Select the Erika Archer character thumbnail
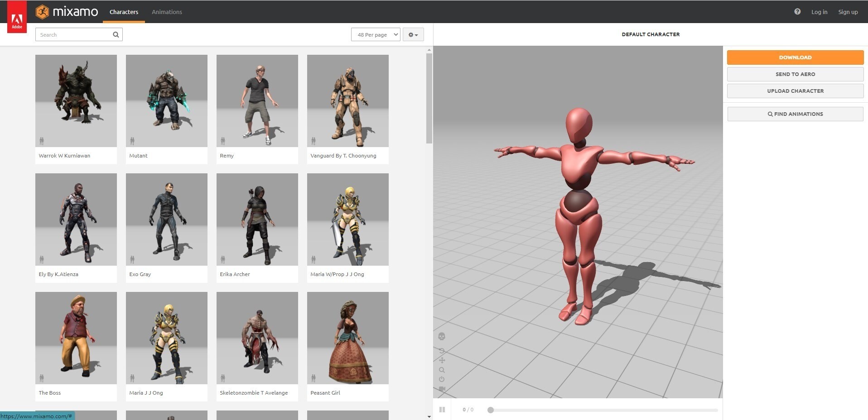 pyautogui.click(x=257, y=219)
